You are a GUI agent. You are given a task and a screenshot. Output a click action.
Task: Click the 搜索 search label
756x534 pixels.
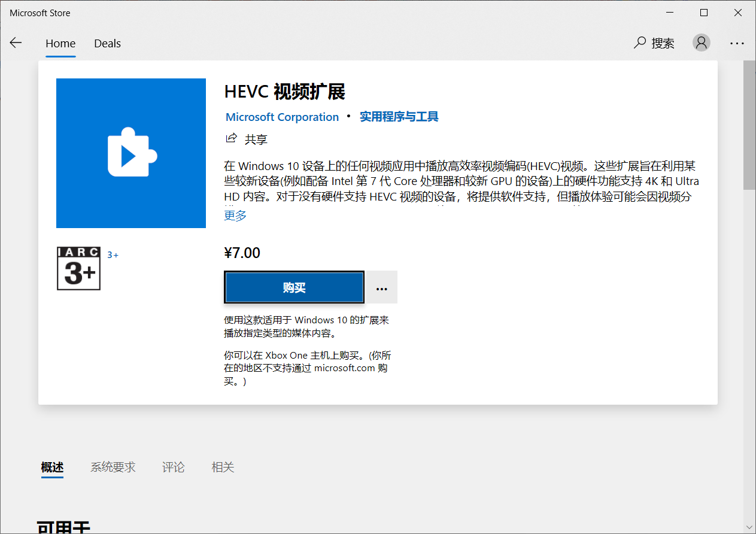(663, 43)
